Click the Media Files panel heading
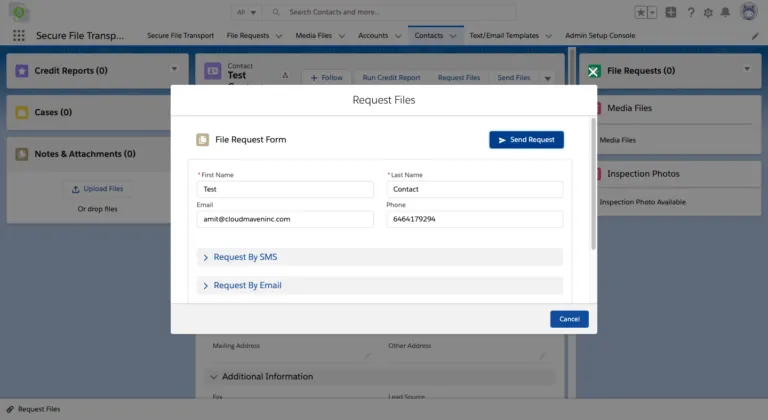The height and width of the screenshot is (420, 768). click(629, 108)
